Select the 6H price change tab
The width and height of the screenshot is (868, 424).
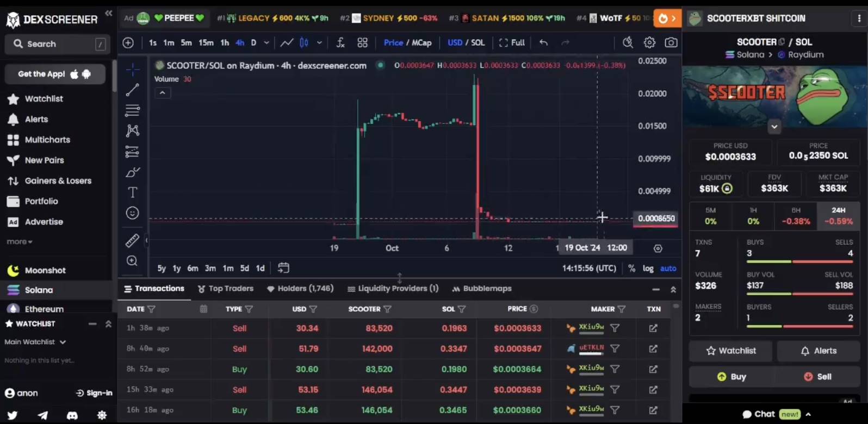[796, 216]
